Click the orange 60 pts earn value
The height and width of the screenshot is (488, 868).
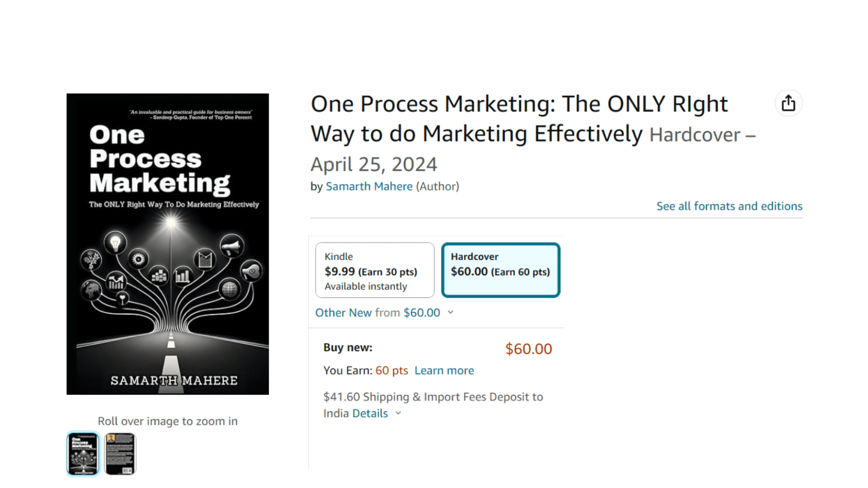click(392, 371)
